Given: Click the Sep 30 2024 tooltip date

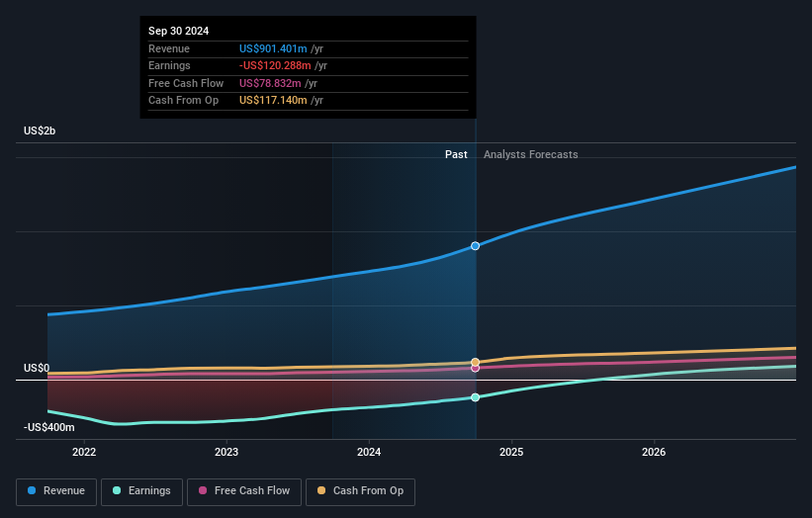Looking at the screenshot, I should tap(179, 31).
